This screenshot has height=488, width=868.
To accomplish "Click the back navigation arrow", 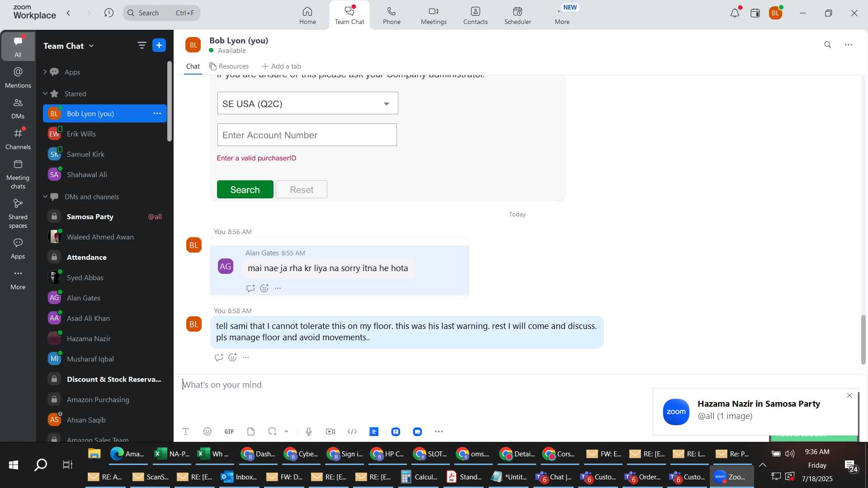I will [69, 13].
